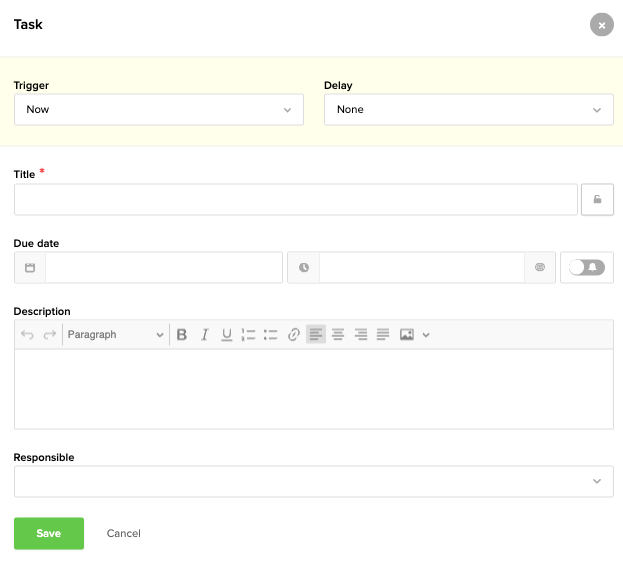Image resolution: width=623 pixels, height=567 pixels.
Task: Expand the Delay dropdown
Action: (x=468, y=110)
